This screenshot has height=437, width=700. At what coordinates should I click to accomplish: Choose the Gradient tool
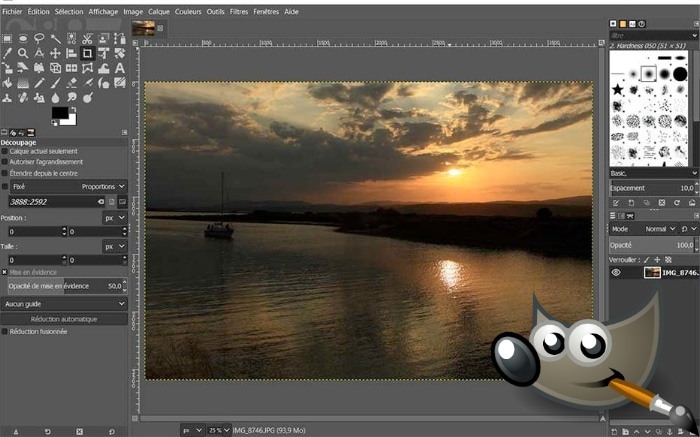[x=23, y=83]
